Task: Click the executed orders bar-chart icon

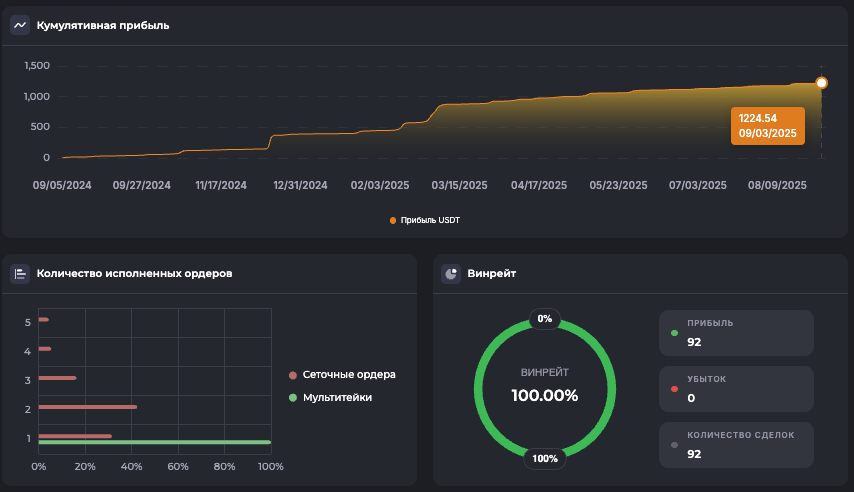Action: point(20,273)
